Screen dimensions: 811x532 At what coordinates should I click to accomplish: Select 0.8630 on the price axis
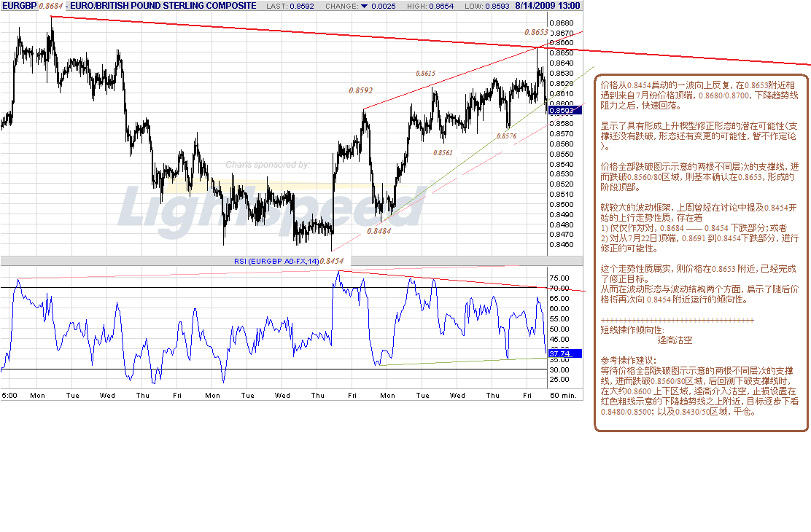pyautogui.click(x=562, y=74)
